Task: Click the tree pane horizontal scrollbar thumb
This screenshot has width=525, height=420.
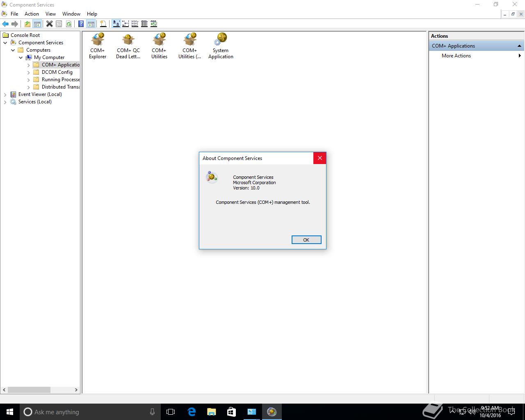Action: [x=29, y=390]
